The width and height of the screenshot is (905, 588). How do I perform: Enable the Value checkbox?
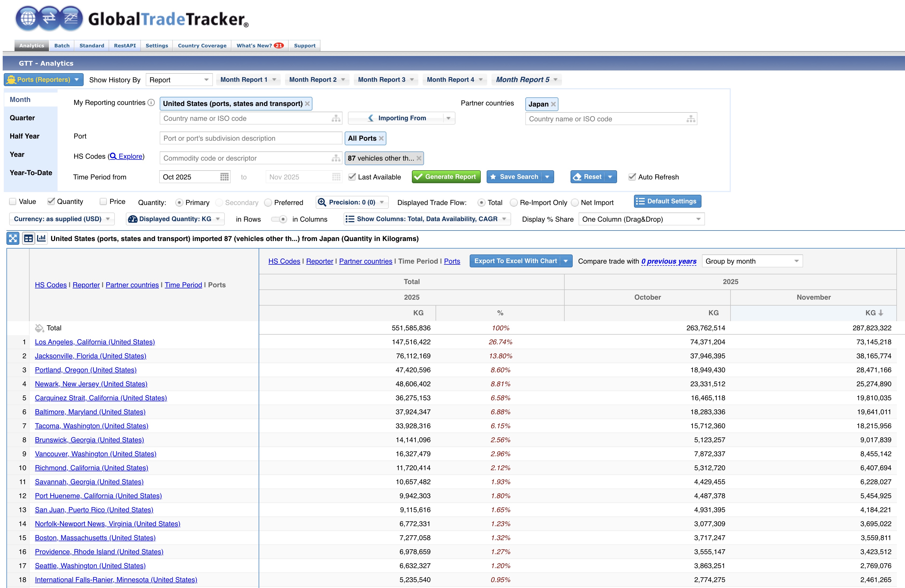(13, 201)
